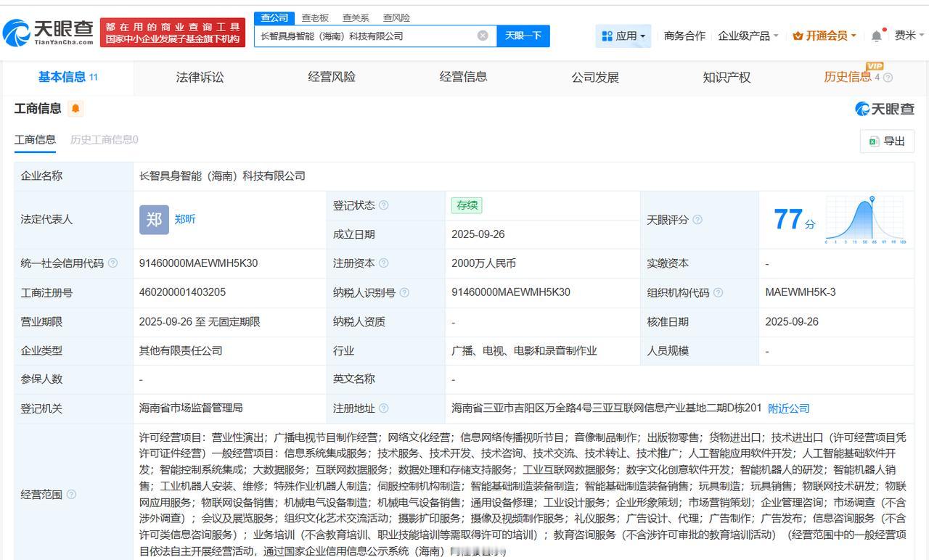Click the 郑 avatar of legal representative
Image resolution: width=929 pixels, height=560 pixels.
point(154,219)
